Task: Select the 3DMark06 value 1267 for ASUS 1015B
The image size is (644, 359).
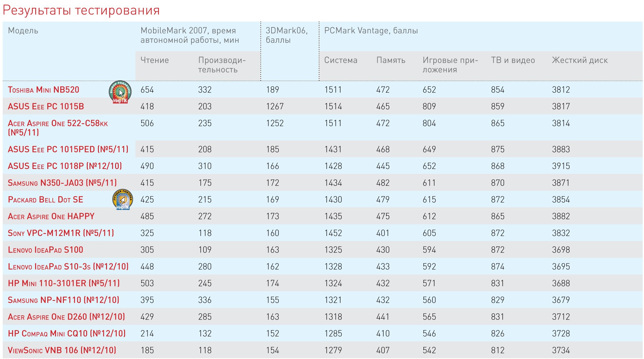Action: (275, 107)
